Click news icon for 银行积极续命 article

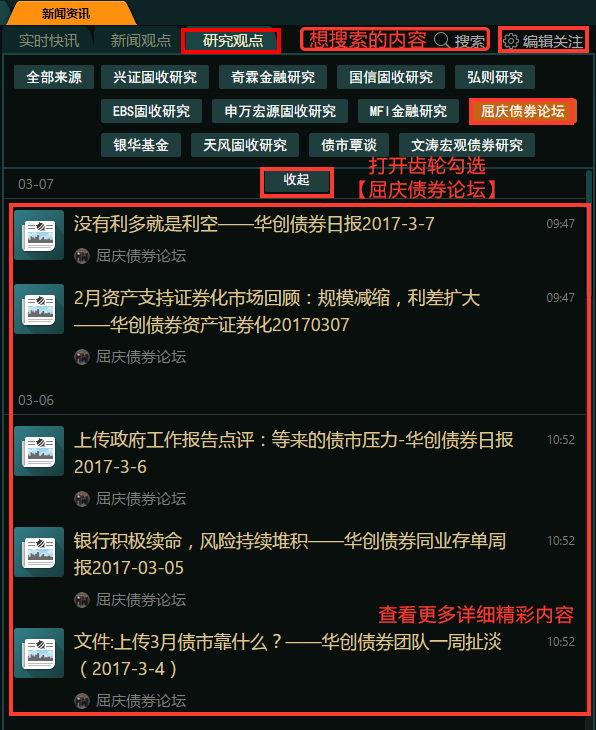(39, 552)
